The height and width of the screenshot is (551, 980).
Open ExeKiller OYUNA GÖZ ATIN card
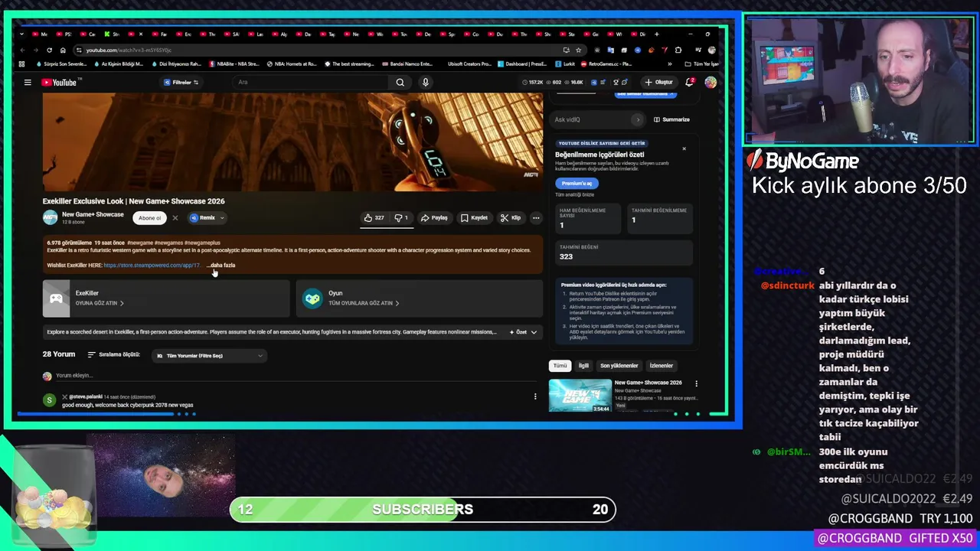pyautogui.click(x=166, y=298)
